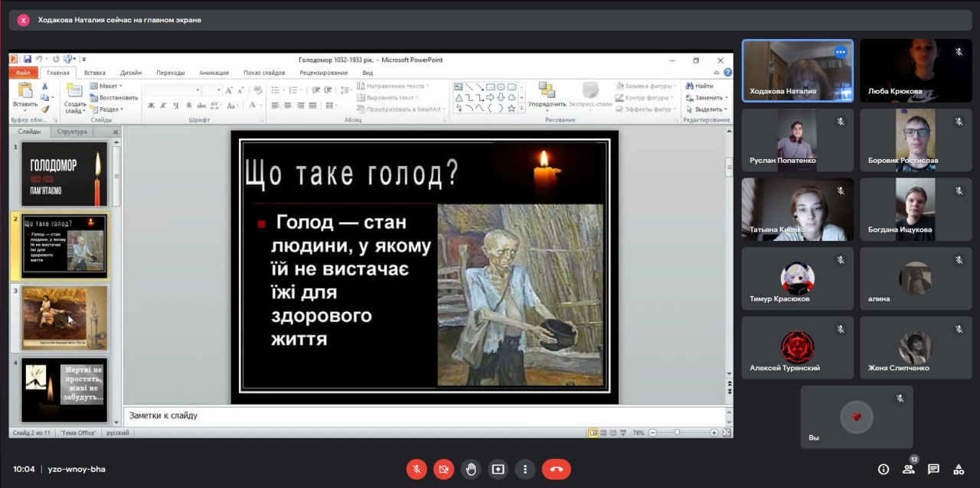Screen dimensions: 980x488
Task: Open the activities panel icon
Action: (958, 469)
